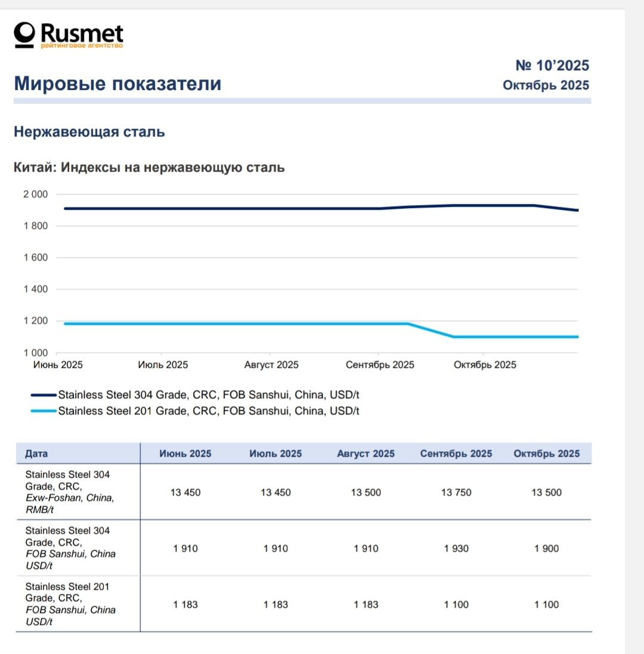Screen dimensions: 644x654
Task: Select "Октябрь 2025" date below the issue number
Action: click(546, 85)
